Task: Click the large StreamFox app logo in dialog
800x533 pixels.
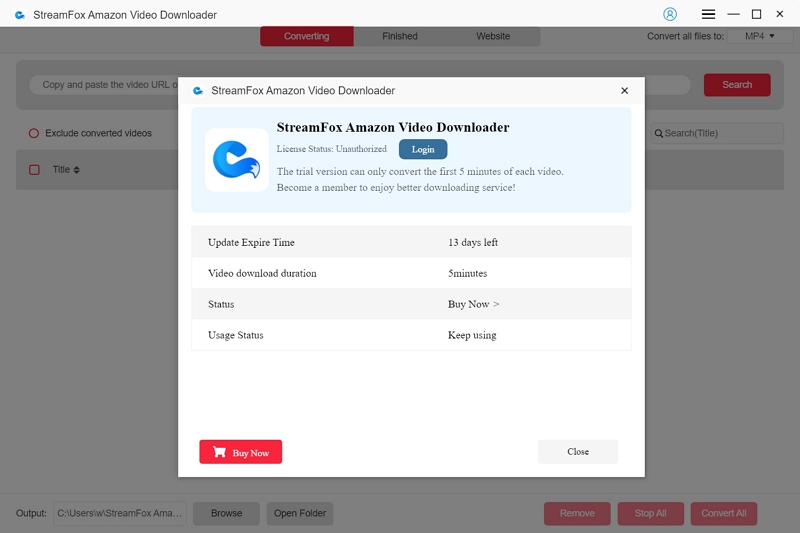Action: click(x=237, y=160)
